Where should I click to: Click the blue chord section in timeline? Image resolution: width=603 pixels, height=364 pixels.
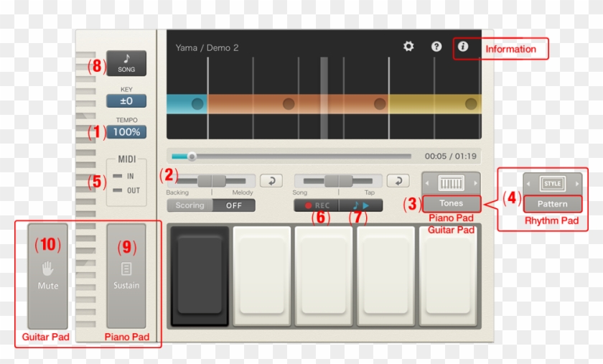(187, 104)
